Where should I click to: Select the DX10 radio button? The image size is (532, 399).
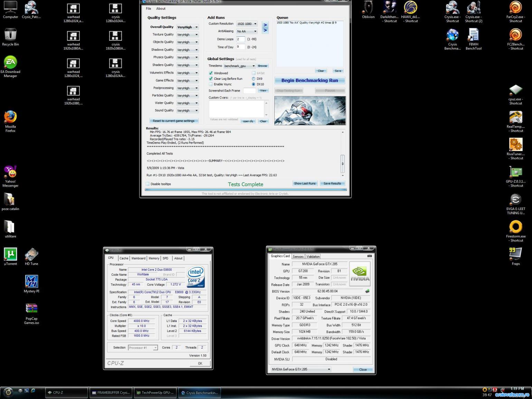pos(254,84)
